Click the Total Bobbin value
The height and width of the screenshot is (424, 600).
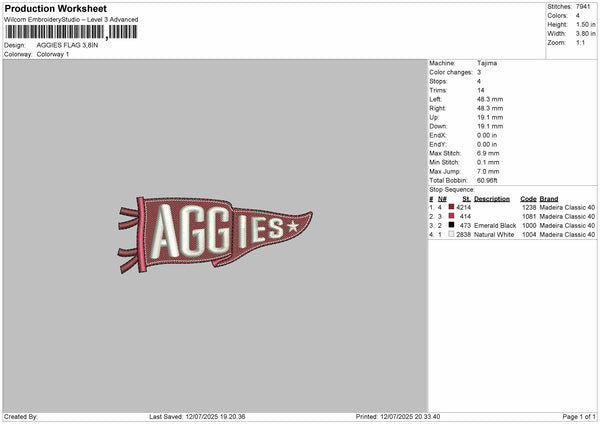click(487, 180)
